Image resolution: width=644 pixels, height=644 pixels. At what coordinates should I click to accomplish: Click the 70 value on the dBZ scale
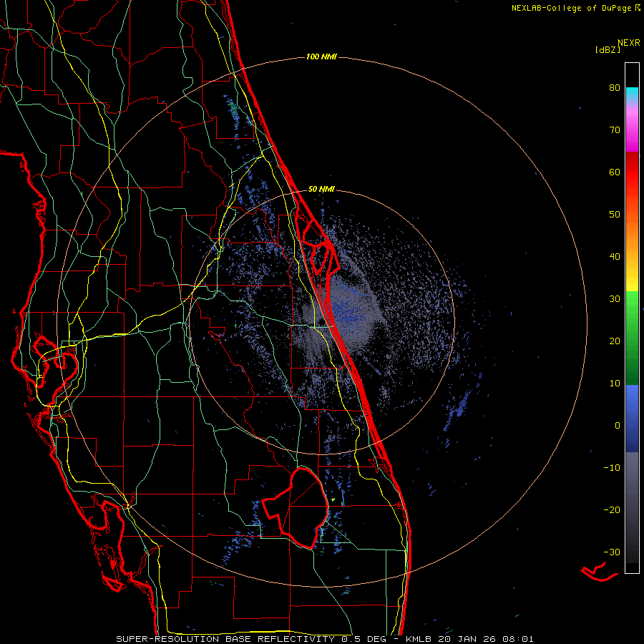615,130
